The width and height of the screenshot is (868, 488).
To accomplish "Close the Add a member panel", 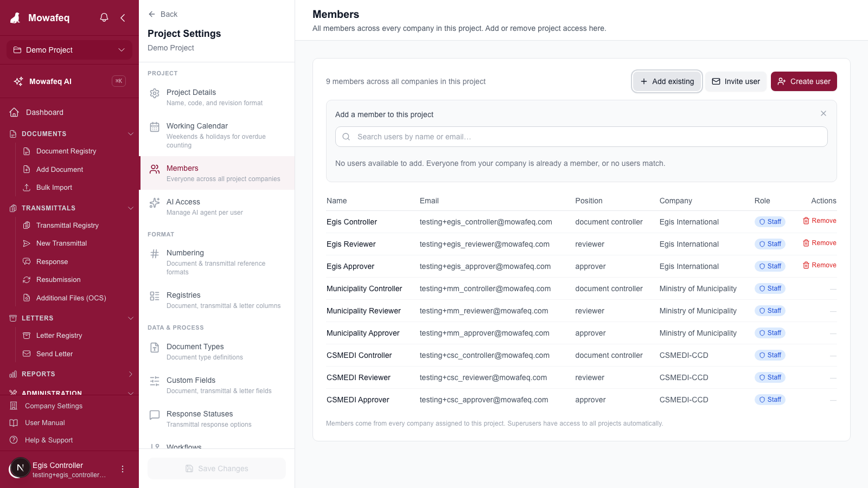I will [x=824, y=113].
